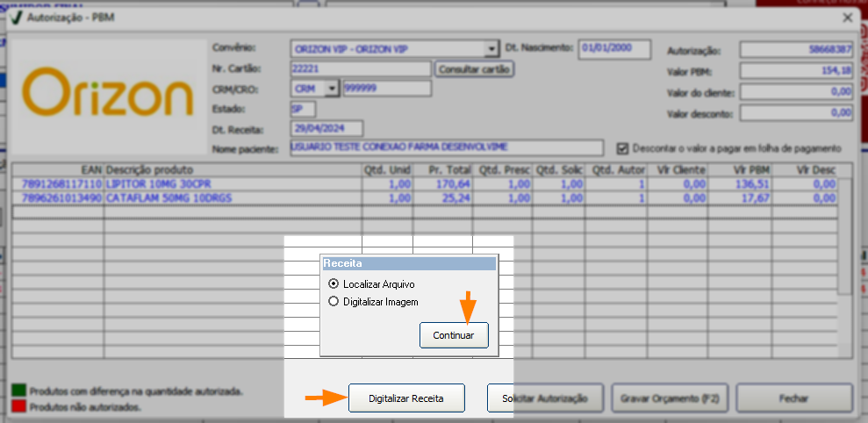Click the Solicitar Autorização button
Viewport: 868px width, 423px height.
pos(545,398)
